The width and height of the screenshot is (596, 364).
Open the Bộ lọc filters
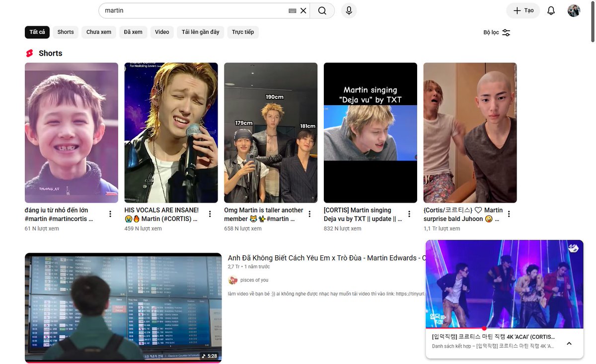click(x=497, y=32)
